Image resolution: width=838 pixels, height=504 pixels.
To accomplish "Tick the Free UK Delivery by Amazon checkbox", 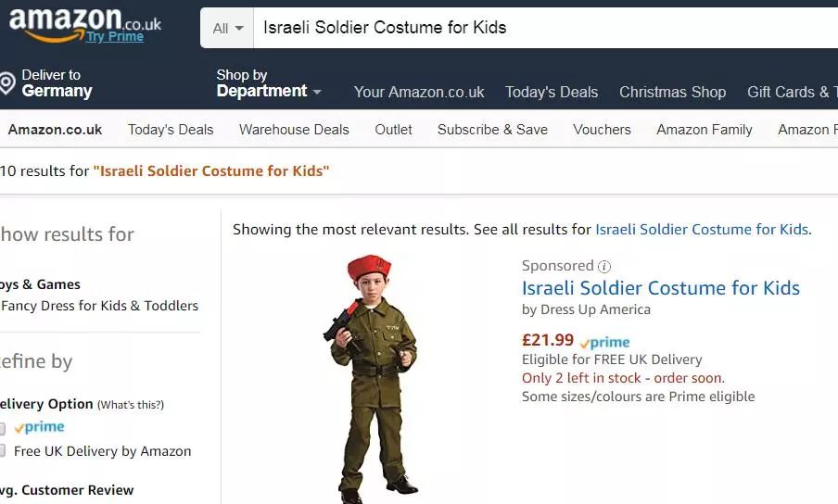I will tap(2, 451).
